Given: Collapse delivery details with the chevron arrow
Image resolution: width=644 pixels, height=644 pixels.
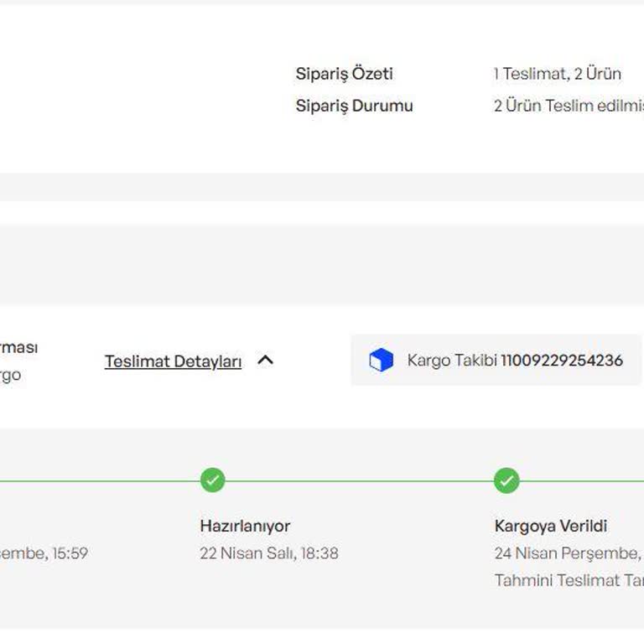Looking at the screenshot, I should (x=266, y=361).
